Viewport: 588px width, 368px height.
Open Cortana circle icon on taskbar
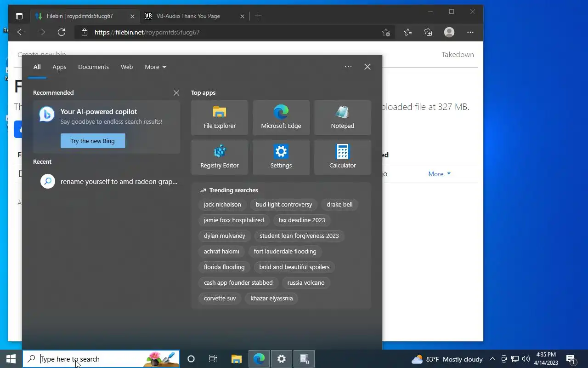(x=191, y=359)
